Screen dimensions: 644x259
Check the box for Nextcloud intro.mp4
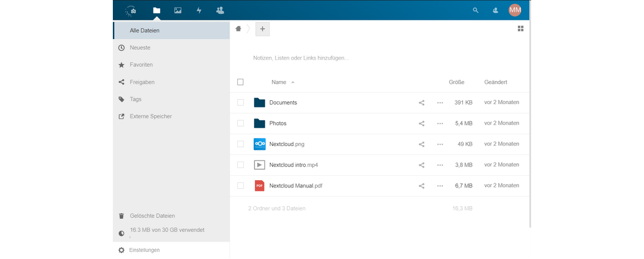(x=241, y=165)
